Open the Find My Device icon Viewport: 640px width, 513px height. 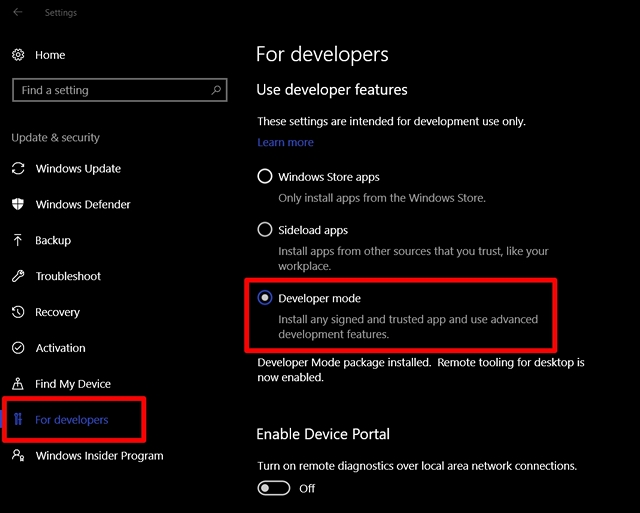tap(18, 384)
